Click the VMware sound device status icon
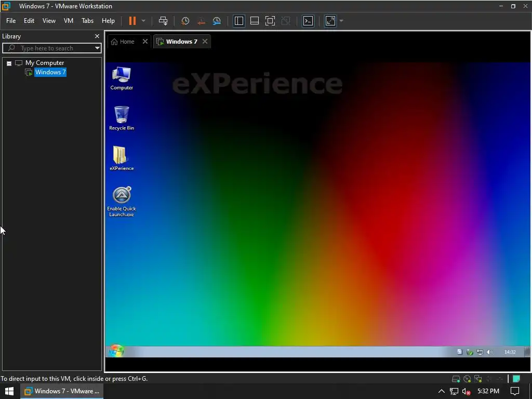The image size is (532, 399). click(489, 379)
